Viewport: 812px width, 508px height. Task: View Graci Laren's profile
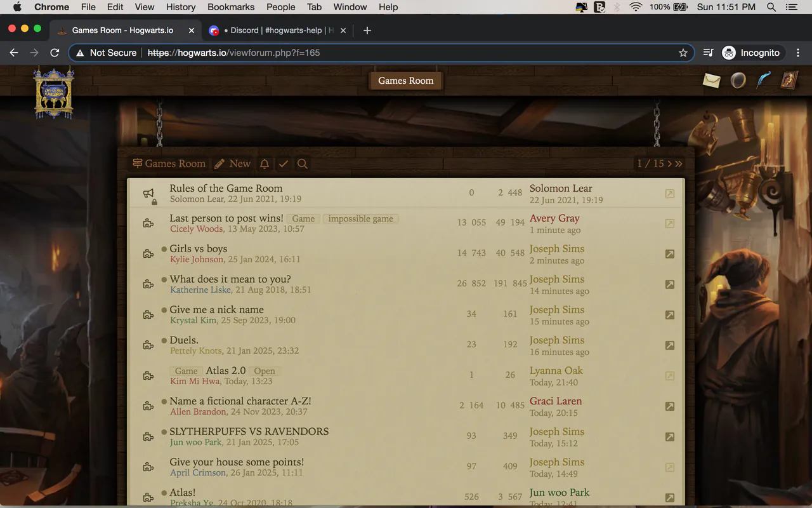pos(556,401)
